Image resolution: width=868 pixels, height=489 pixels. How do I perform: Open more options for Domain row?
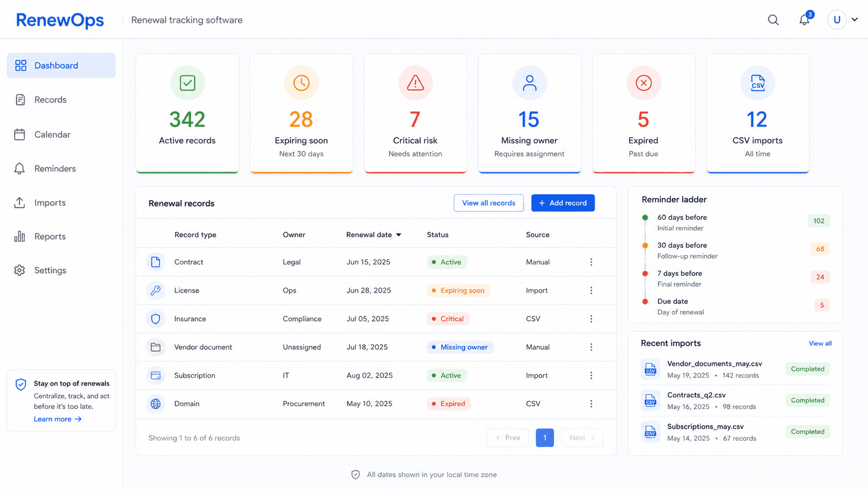coord(591,404)
